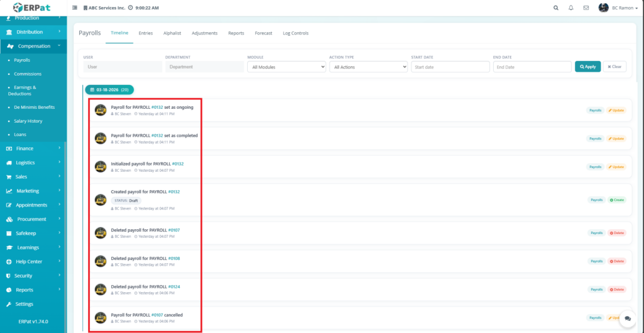This screenshot has height=333, width=644.
Task: Open the Log Controls tab
Action: pyautogui.click(x=296, y=33)
